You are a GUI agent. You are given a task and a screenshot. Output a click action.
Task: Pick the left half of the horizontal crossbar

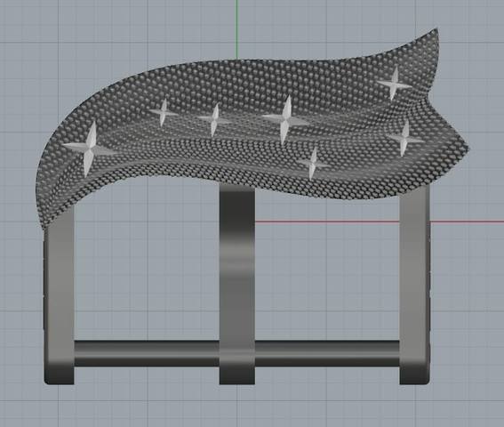[x=147, y=353]
